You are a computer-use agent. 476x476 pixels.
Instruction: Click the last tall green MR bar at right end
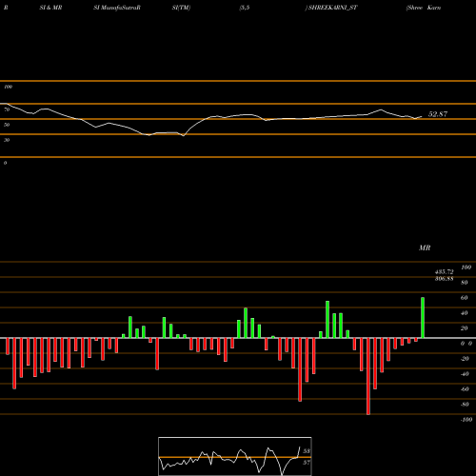click(423, 318)
